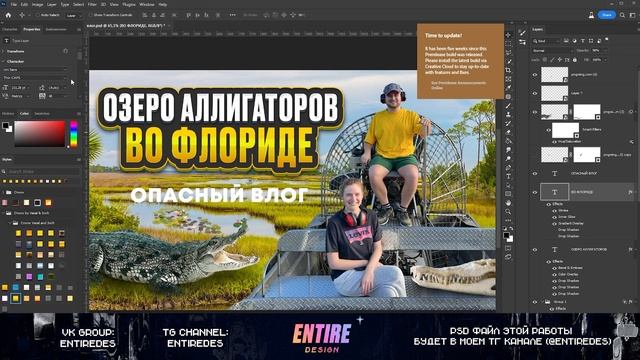Select the Zoom tool
Screen dimensions: 640x360
(508, 212)
